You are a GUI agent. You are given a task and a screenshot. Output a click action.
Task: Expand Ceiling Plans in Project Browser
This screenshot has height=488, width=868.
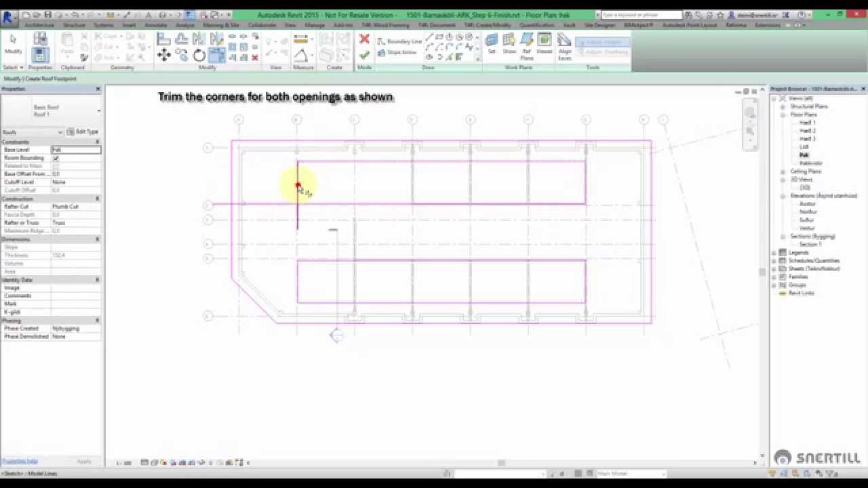(x=783, y=171)
